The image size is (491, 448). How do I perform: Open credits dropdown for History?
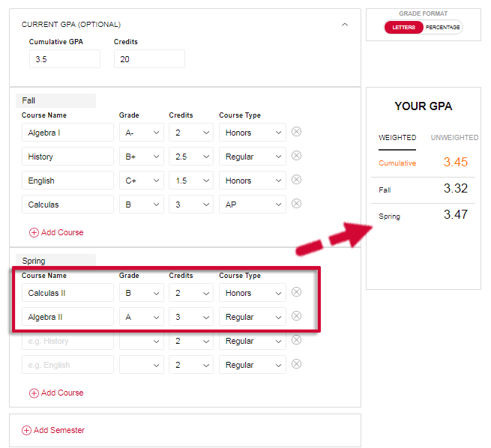coord(191,157)
